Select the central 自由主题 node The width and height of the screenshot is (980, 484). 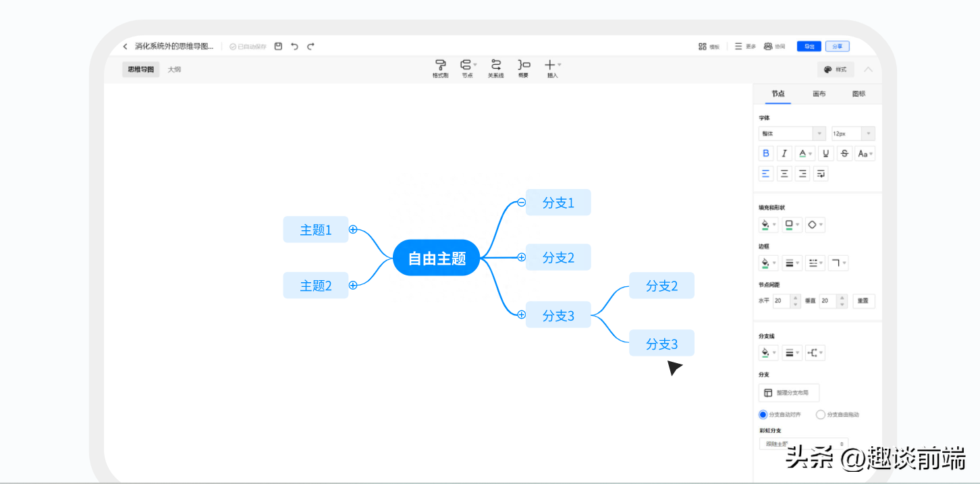[437, 258]
